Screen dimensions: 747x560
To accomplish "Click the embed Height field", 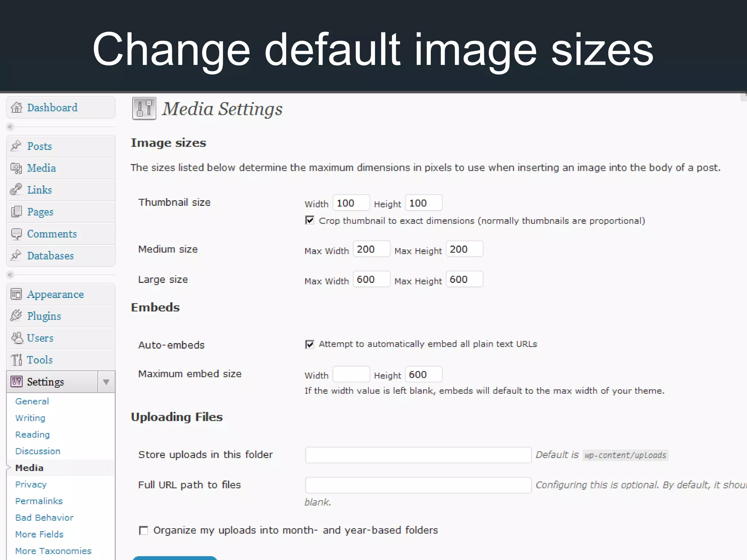I will (x=424, y=374).
